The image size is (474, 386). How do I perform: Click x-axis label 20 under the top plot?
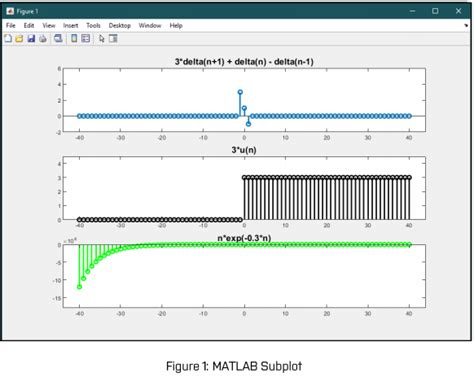pyautogui.click(x=327, y=138)
